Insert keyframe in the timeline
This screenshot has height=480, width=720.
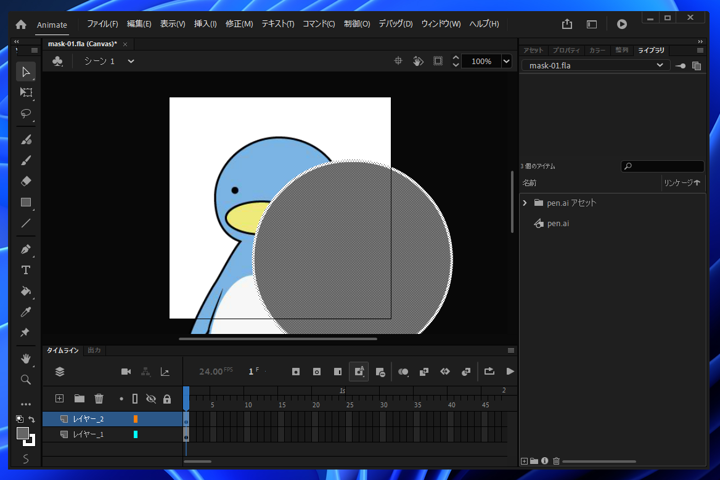pyautogui.click(x=296, y=372)
